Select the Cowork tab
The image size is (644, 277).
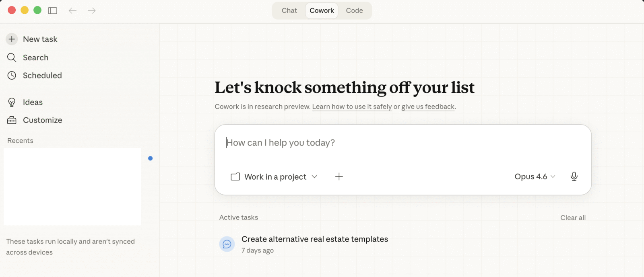click(322, 10)
